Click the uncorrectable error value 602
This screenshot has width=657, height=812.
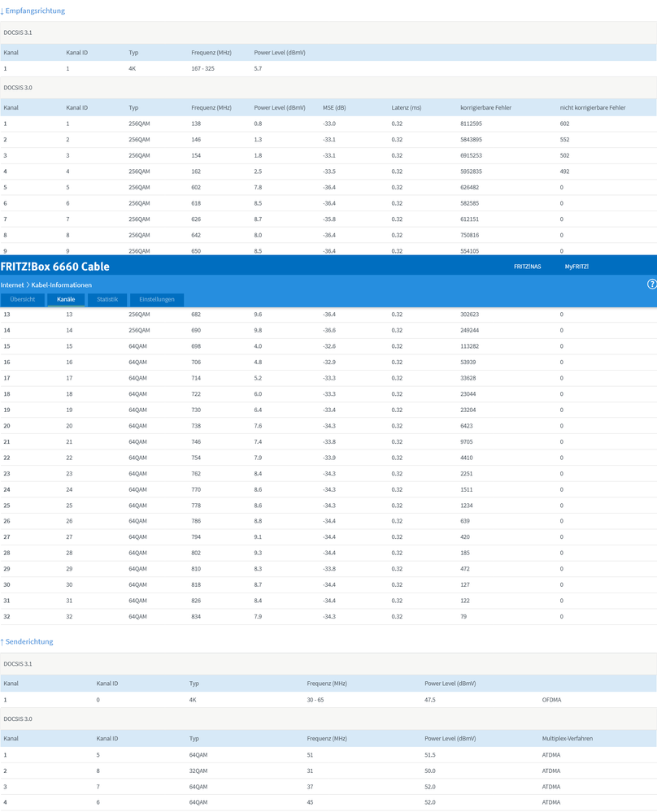(x=564, y=124)
